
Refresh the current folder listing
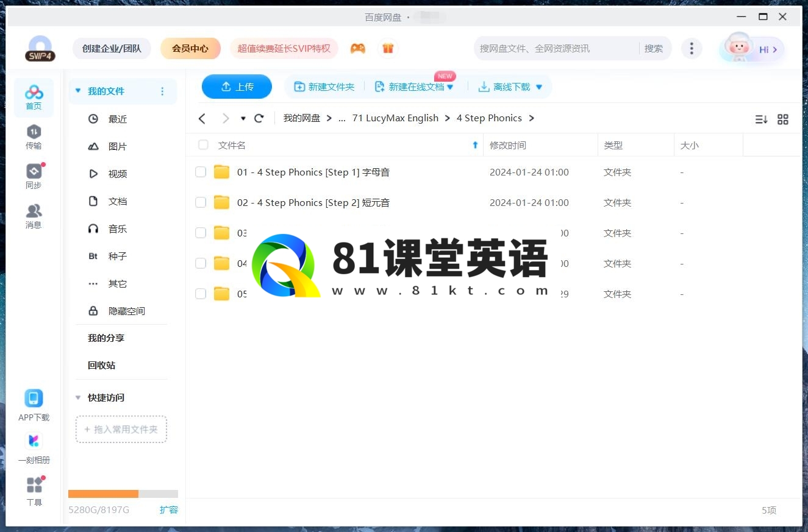click(x=259, y=118)
